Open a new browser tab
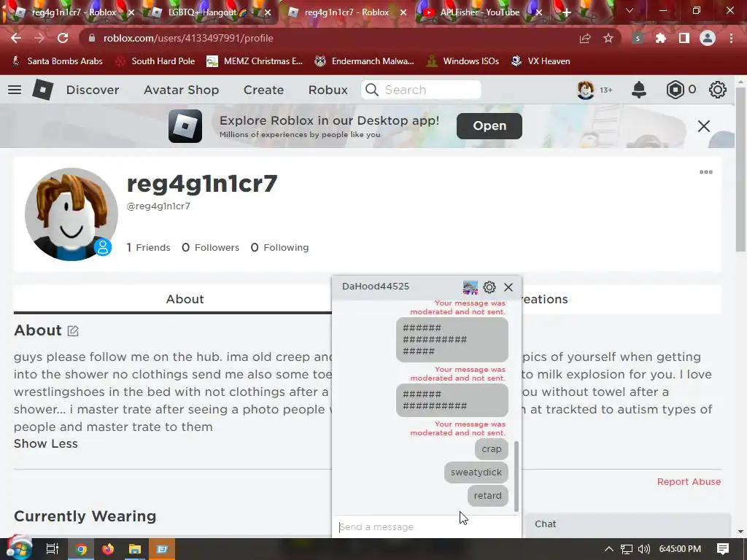This screenshot has width=747, height=560. (x=566, y=12)
